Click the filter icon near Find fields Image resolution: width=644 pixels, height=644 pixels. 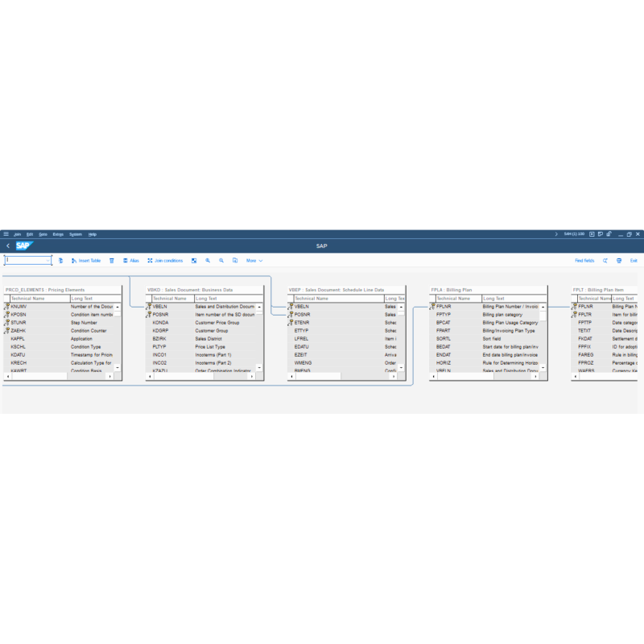(x=619, y=261)
